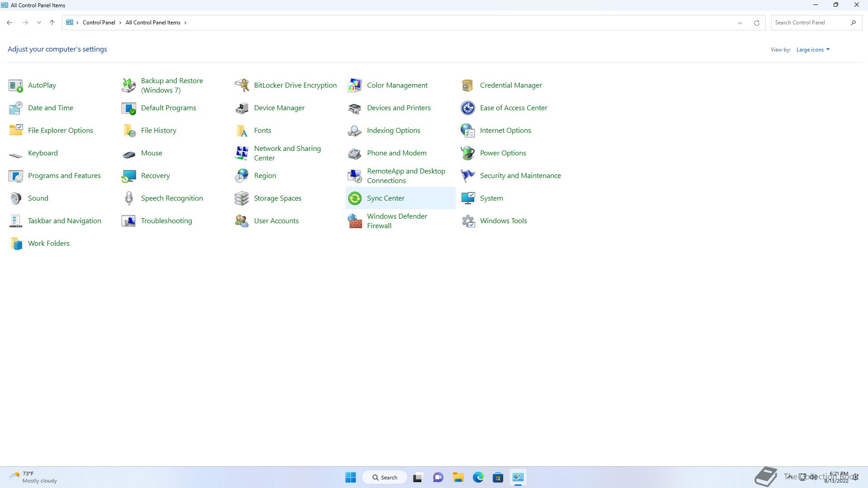868x488 pixels.
Task: Open the Devices and Printers icon
Action: pos(355,108)
